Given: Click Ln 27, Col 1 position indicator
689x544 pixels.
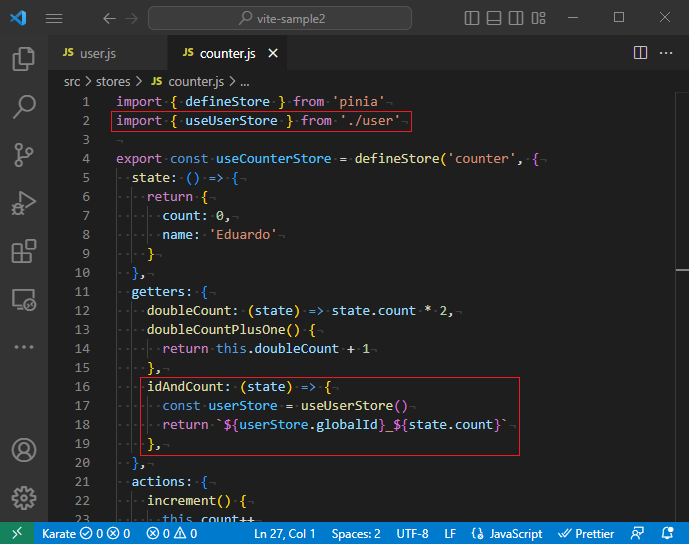Looking at the screenshot, I should (285, 533).
